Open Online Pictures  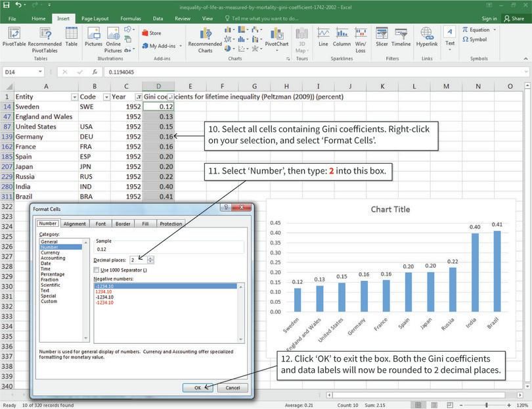113,40
